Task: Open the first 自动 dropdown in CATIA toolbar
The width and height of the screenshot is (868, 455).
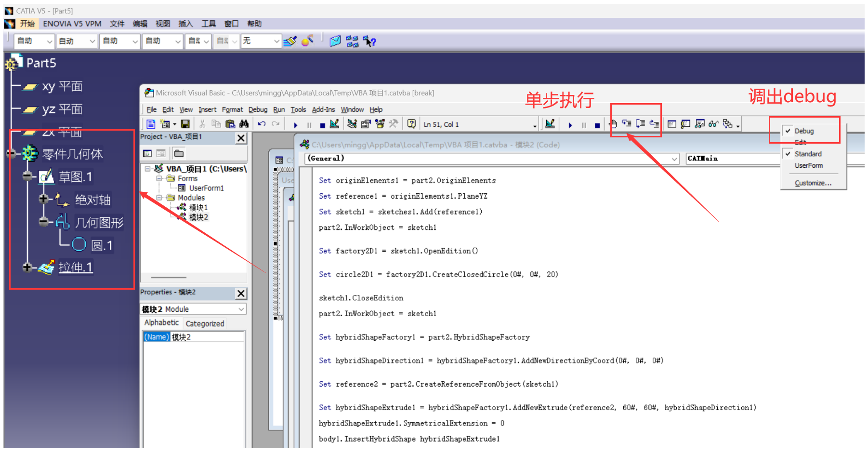Action: (49, 41)
